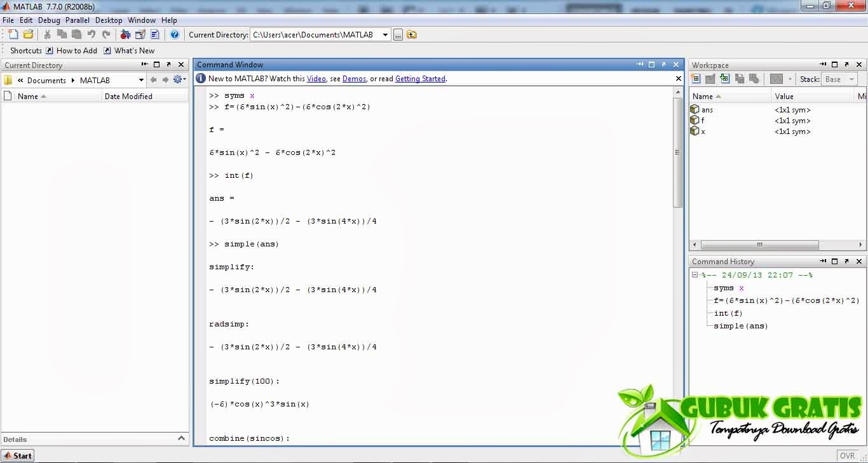
Task: Click the Start button in status bar
Action: click(x=17, y=455)
